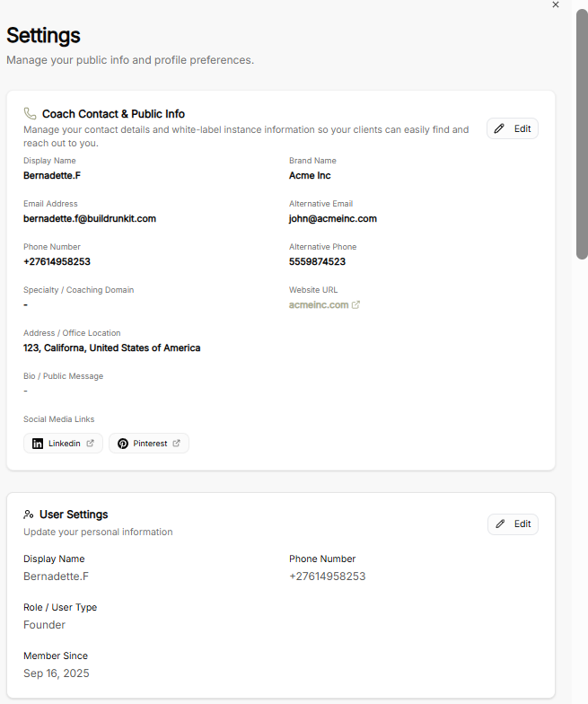
Task: Click the Coach Contact & Public Info heading
Action: 113,114
